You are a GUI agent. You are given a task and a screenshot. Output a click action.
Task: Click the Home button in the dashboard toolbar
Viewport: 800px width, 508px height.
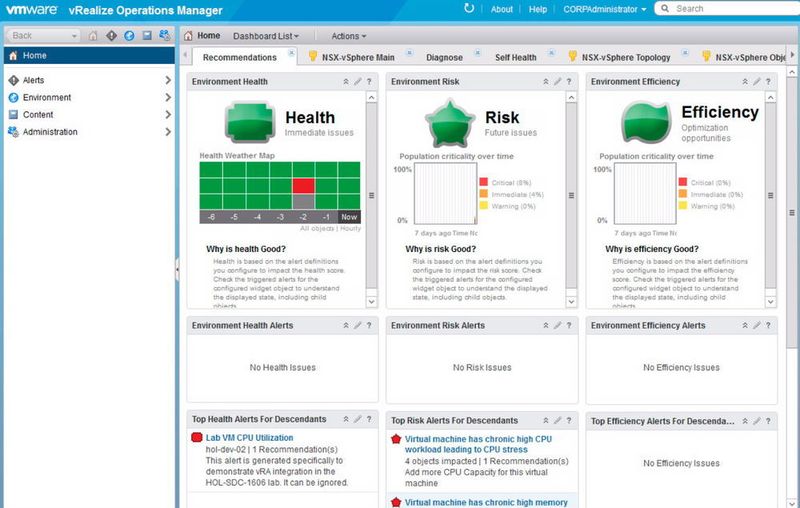[x=203, y=36]
